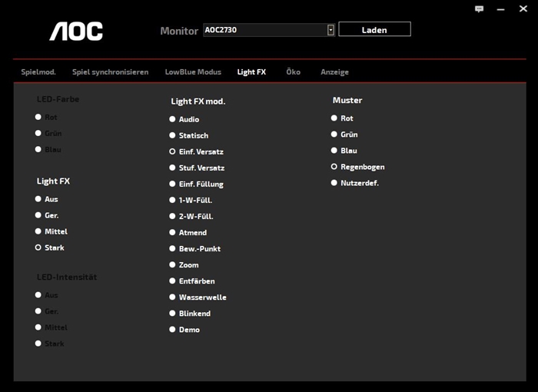538x392 pixels.
Task: Click the LED-Farbe heading
Action: coord(58,99)
